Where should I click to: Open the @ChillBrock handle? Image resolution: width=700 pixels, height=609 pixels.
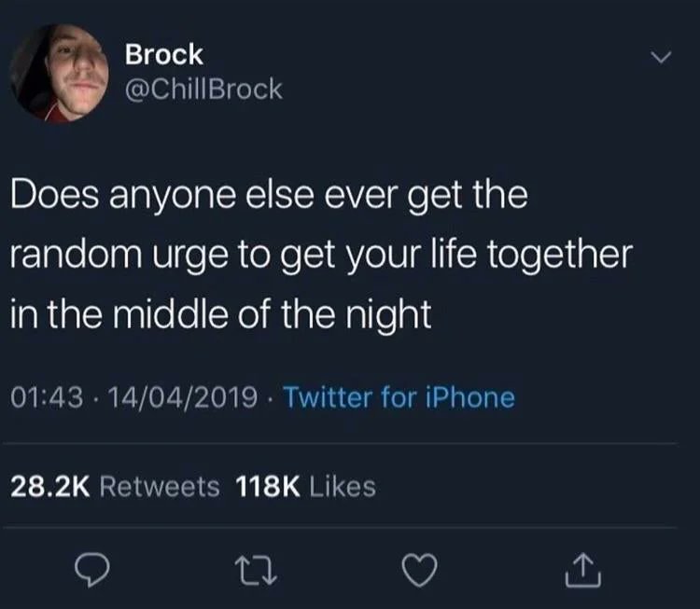[203, 90]
